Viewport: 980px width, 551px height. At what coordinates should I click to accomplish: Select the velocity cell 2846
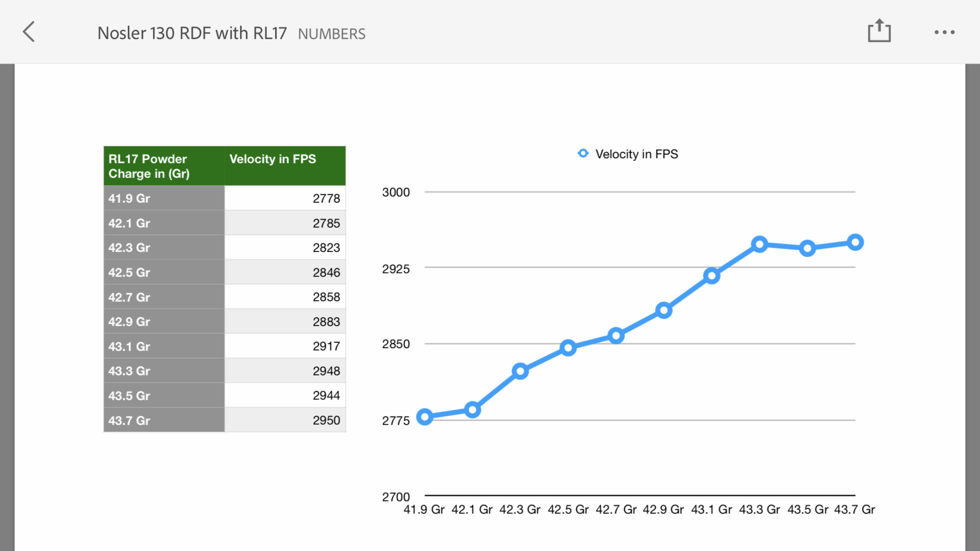point(285,272)
